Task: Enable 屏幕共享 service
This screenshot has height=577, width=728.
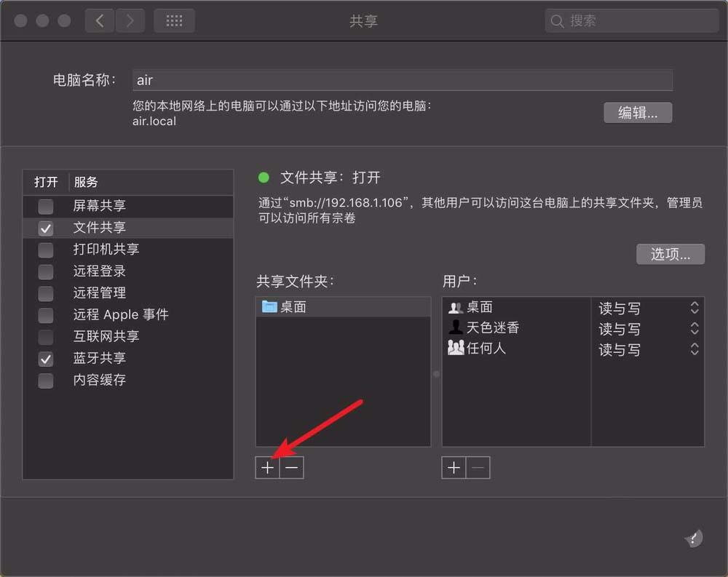Action: (x=45, y=207)
